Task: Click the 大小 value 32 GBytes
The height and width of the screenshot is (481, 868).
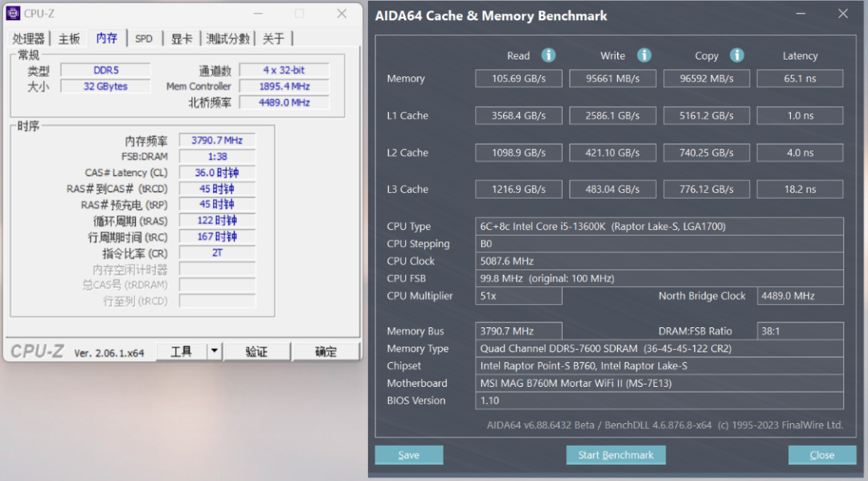Action: pos(106,86)
